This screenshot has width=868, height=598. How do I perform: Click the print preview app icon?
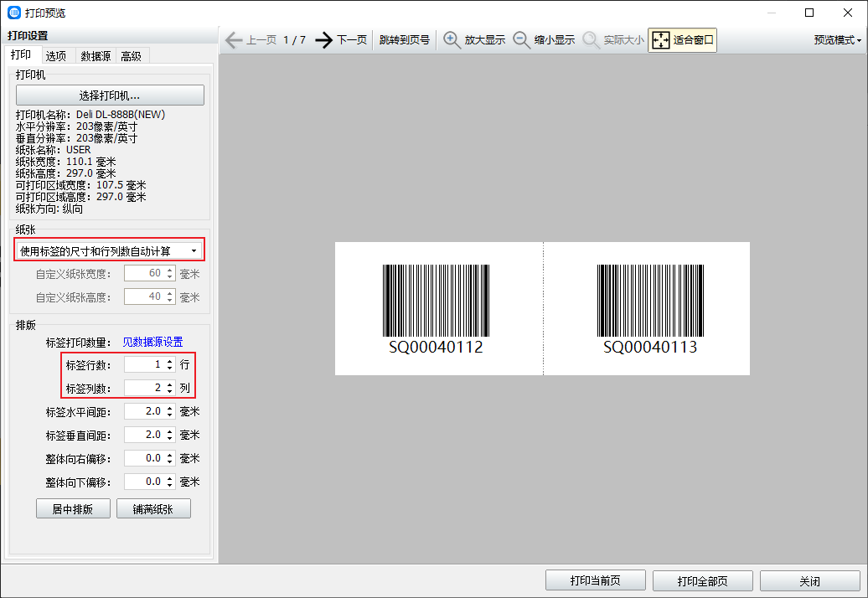tap(14, 13)
